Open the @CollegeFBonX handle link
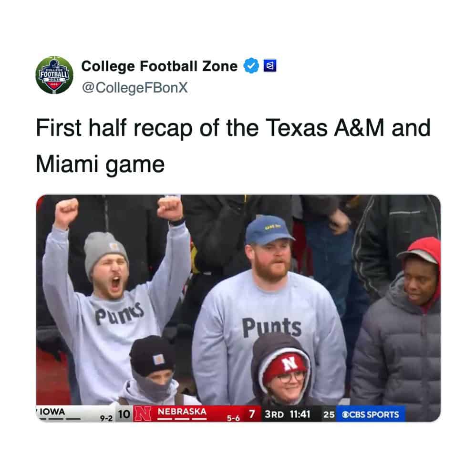Viewport: 475px width, 476px height. pyautogui.click(x=135, y=88)
